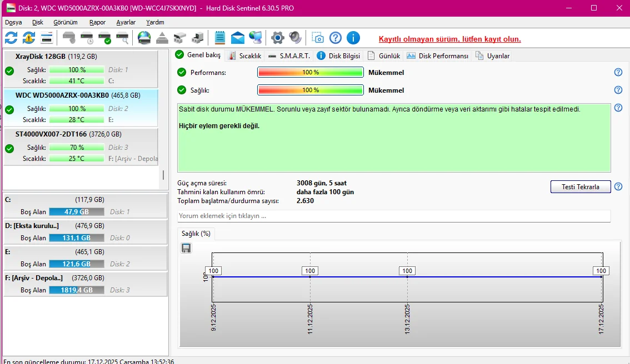Screen dimensions: 630x364
Task: Click the blue refresh arrows toolbar icon
Action: pos(11,38)
